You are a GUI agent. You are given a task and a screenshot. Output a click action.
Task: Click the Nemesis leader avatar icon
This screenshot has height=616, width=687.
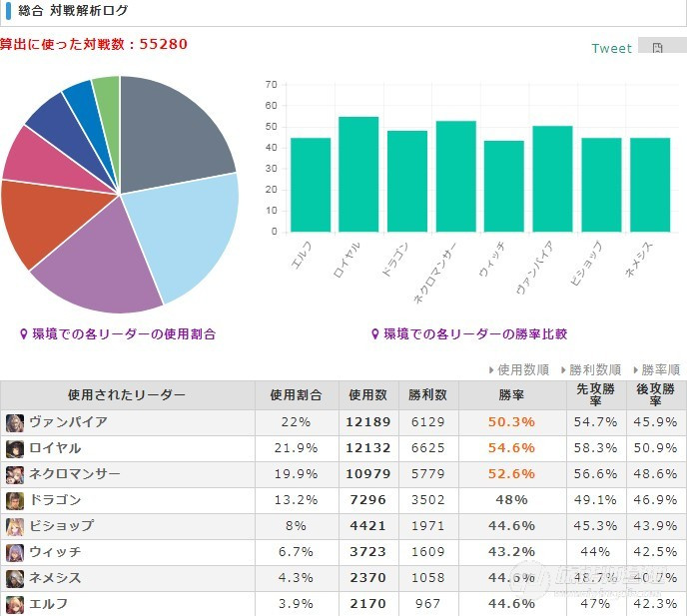(x=14, y=578)
